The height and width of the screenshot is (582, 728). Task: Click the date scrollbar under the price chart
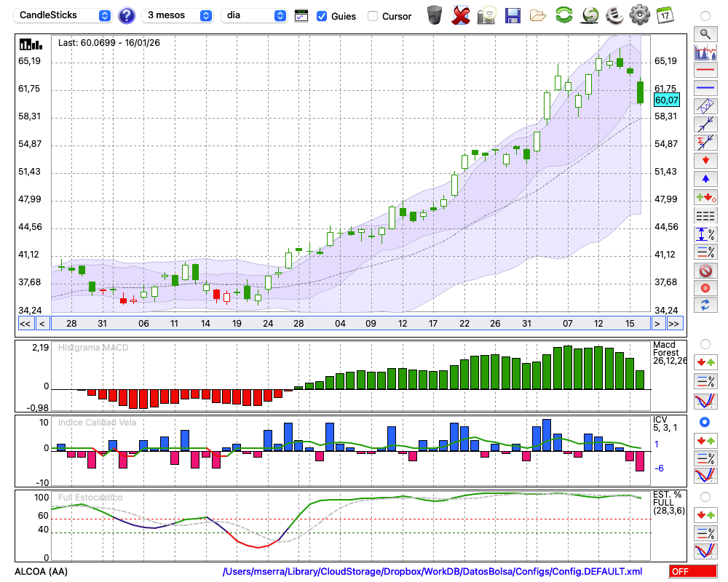tap(349, 324)
